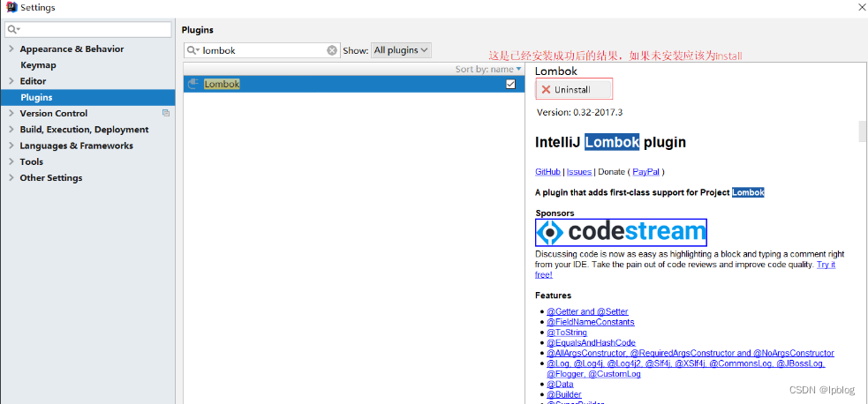The height and width of the screenshot is (404, 868).
Task: Open the PayPal donate link
Action: (x=646, y=172)
